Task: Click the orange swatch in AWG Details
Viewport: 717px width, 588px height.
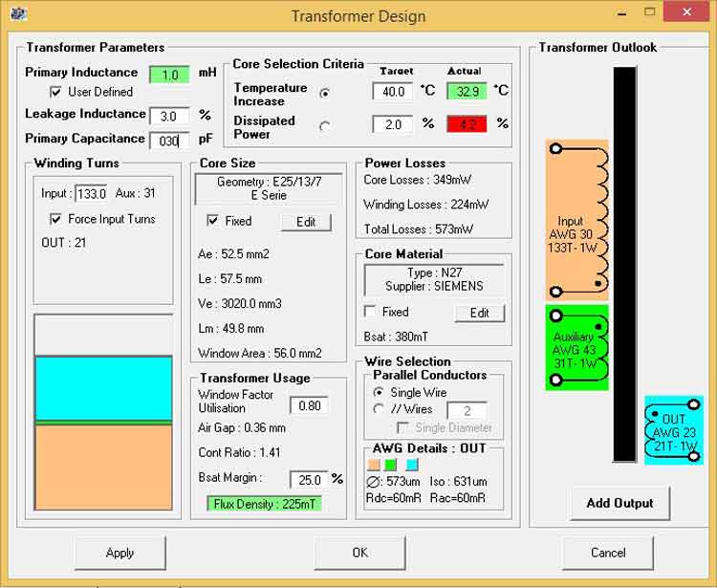Action: coord(375,465)
